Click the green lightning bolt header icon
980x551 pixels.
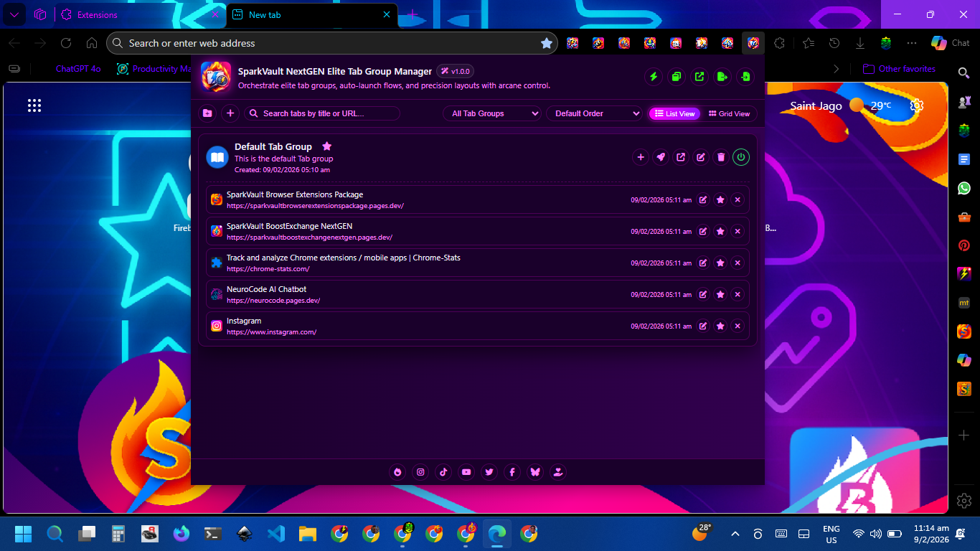tap(654, 77)
